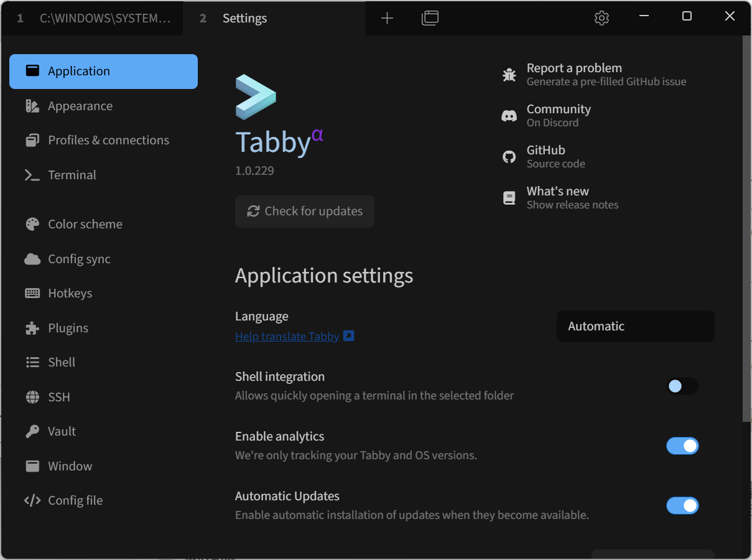This screenshot has height=560, width=752.
Task: Open the Hotkeys settings section
Action: click(x=70, y=293)
